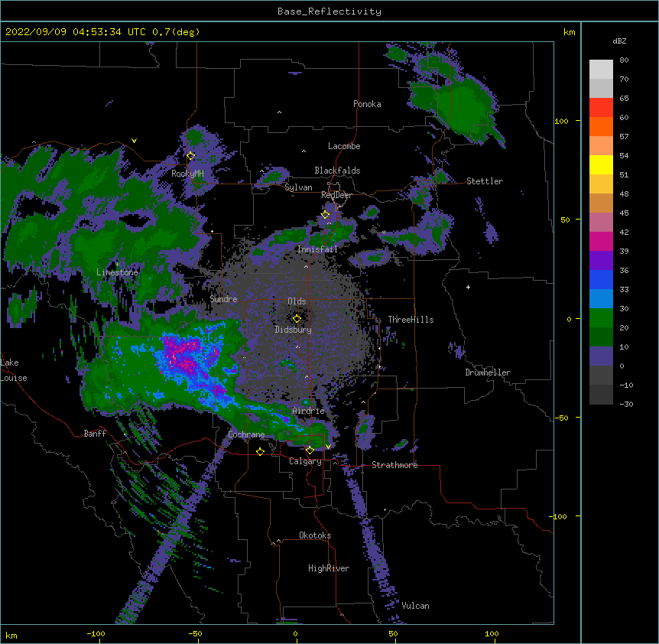Viewport: 659px width, 644px height.
Task: Pick the 36–33 dBZ blue legend swatch
Action: click(601, 279)
